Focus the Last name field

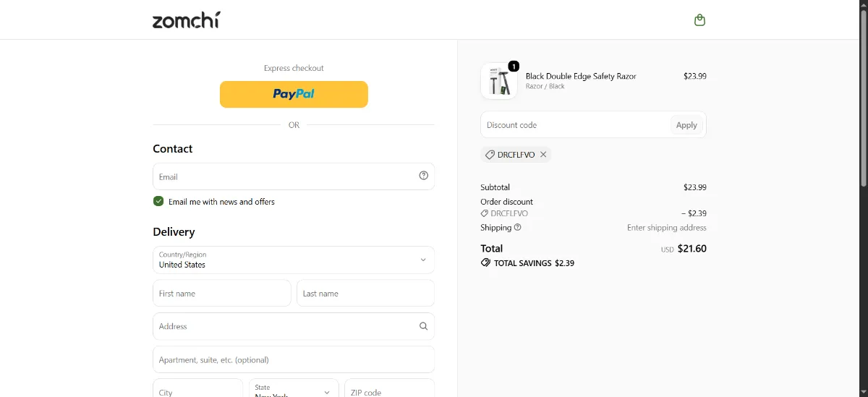click(x=365, y=294)
